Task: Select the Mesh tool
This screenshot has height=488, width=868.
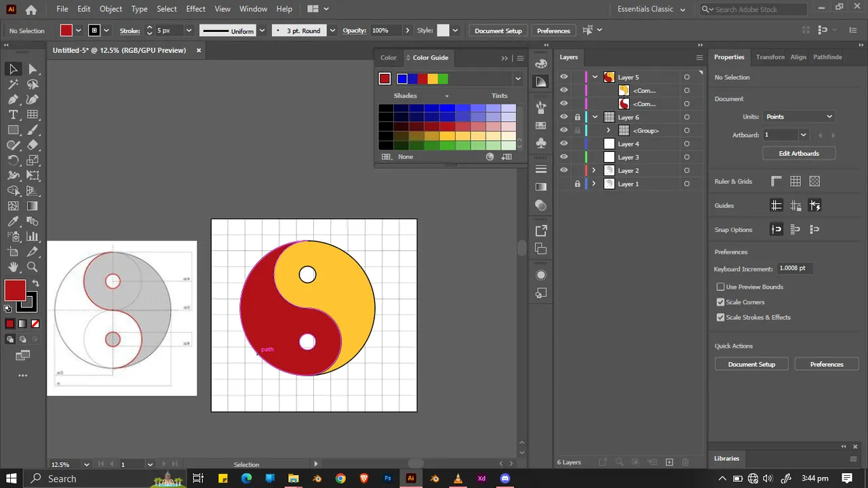Action: [x=13, y=206]
